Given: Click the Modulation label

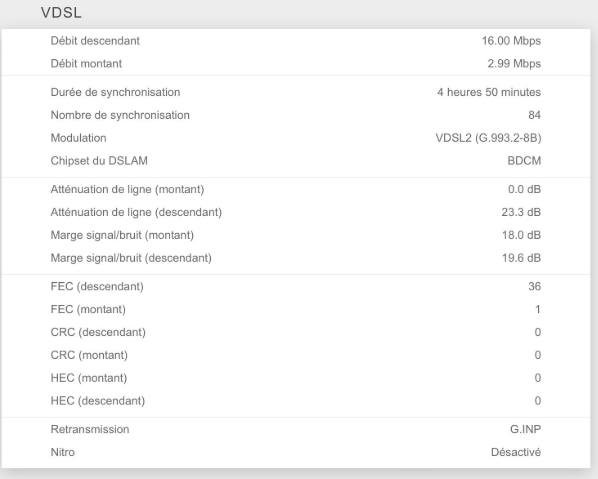Looking at the screenshot, I should point(79,138).
